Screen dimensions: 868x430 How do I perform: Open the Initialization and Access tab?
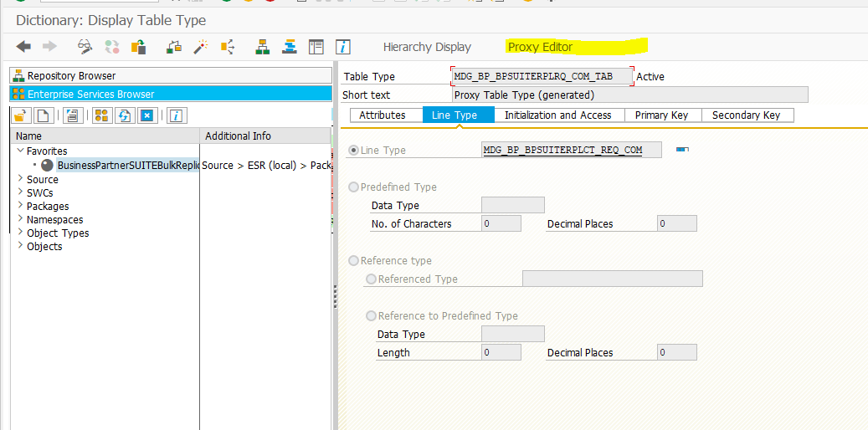click(558, 115)
